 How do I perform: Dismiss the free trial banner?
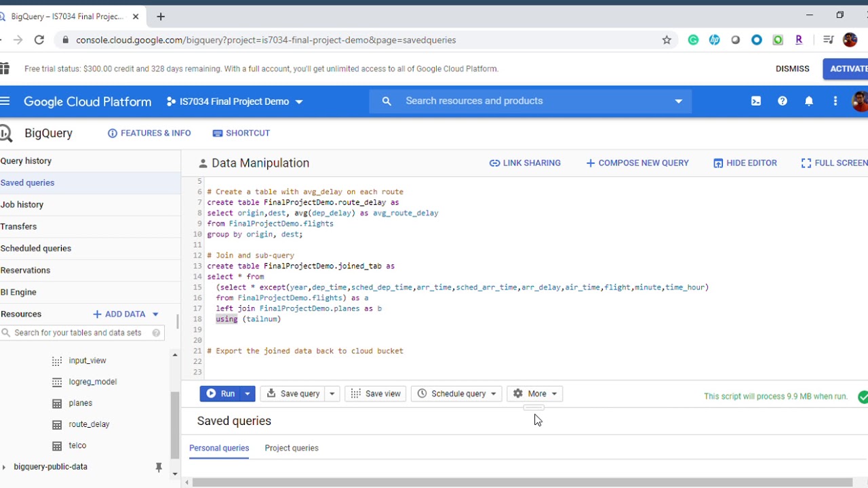coord(793,69)
